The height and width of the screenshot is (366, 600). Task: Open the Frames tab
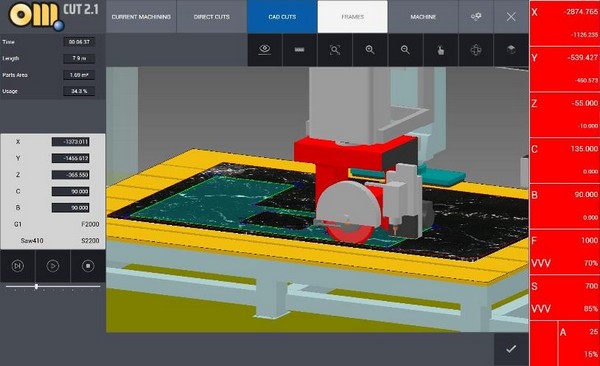352,17
